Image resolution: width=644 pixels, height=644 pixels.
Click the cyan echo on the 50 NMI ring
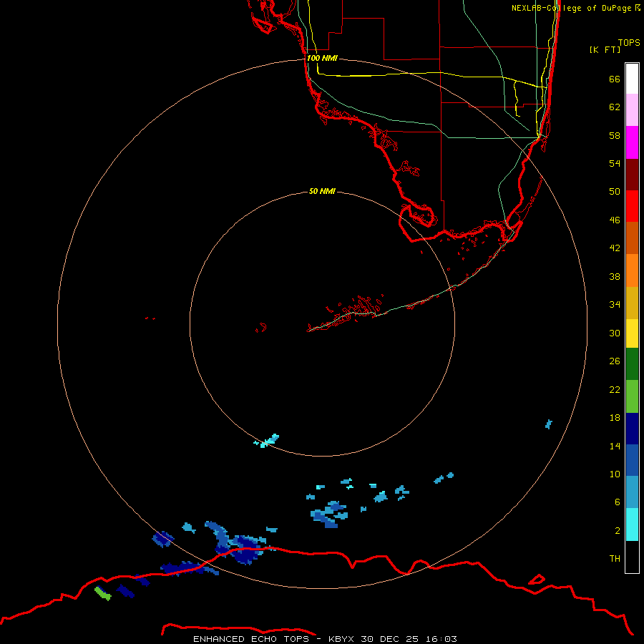(x=267, y=441)
